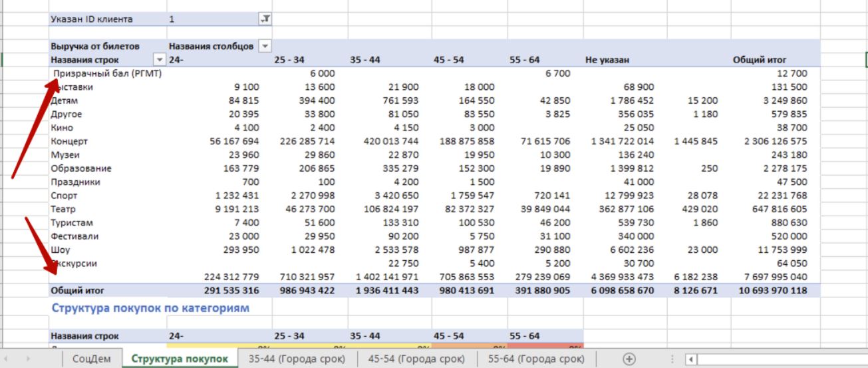The height and width of the screenshot is (368, 868).
Task: Open the 35-44 (Города срок) sheet tab
Action: coord(296,359)
